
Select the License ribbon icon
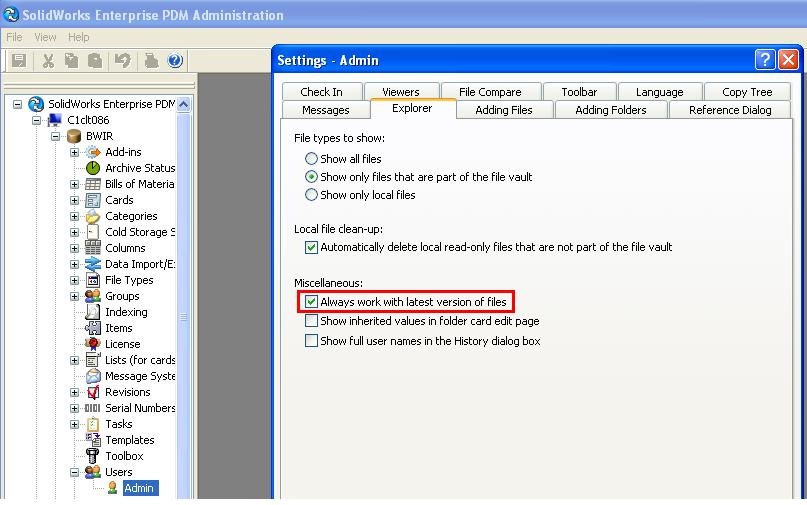click(x=93, y=344)
